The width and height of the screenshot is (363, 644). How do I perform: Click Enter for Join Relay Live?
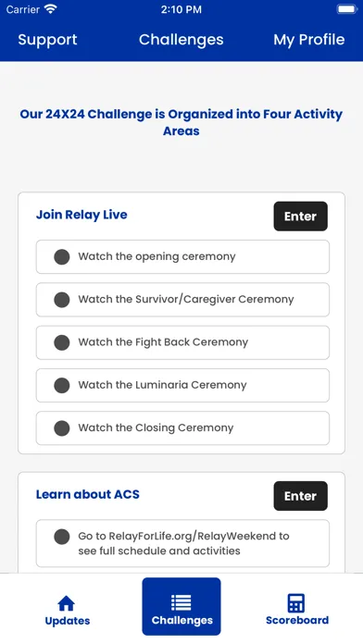pyautogui.click(x=301, y=216)
